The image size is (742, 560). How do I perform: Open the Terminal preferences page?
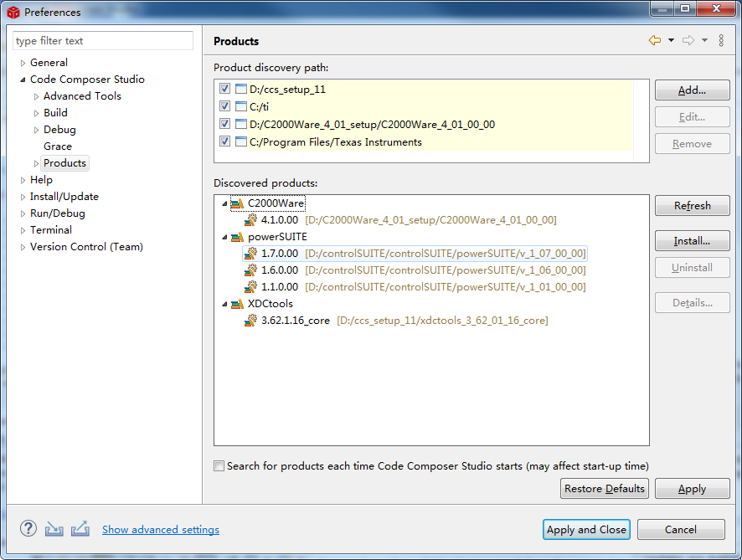coord(50,230)
